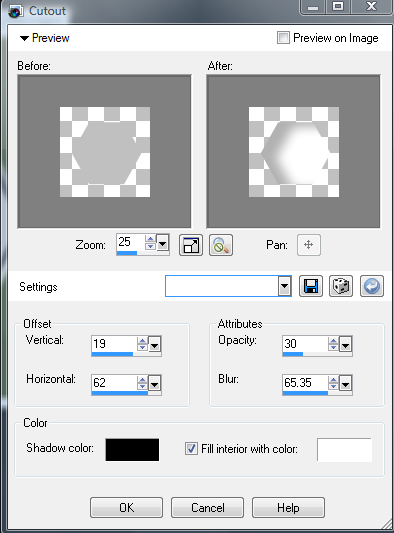Open the Opacity slider dropdown arrow
394x533 pixels.
click(x=345, y=345)
